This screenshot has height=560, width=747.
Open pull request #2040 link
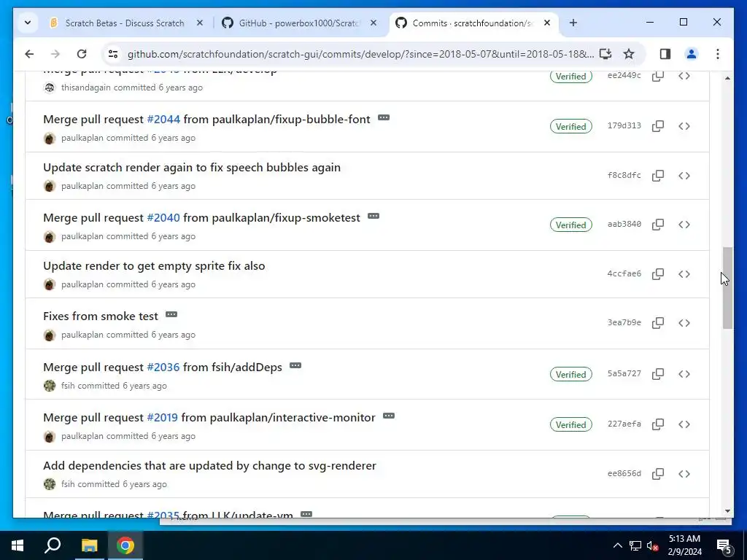pyautogui.click(x=163, y=217)
